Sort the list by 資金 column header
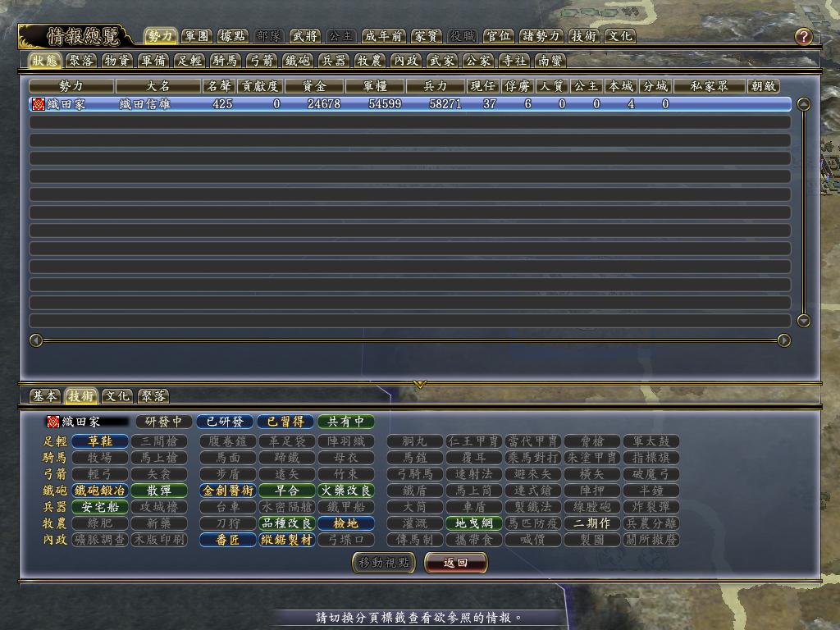The image size is (840, 630). (x=313, y=86)
